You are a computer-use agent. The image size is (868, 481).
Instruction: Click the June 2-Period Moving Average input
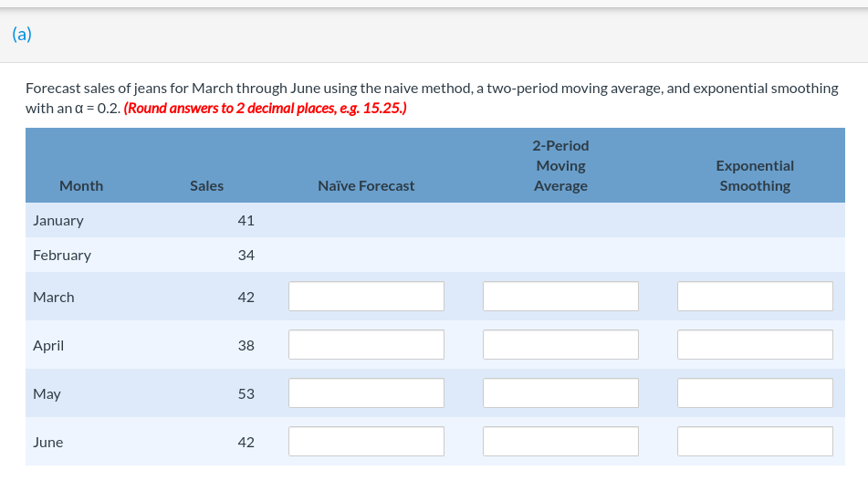(x=560, y=441)
